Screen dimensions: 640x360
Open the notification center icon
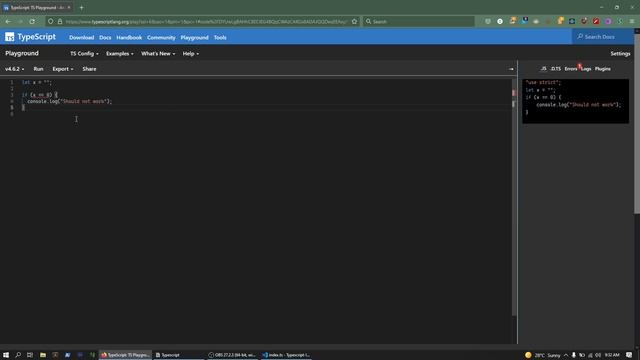pos(629,355)
